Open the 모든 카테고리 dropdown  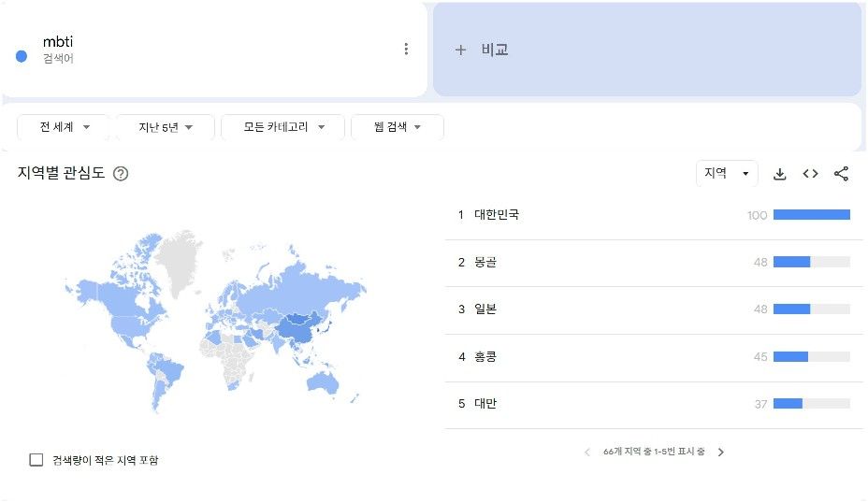282,127
